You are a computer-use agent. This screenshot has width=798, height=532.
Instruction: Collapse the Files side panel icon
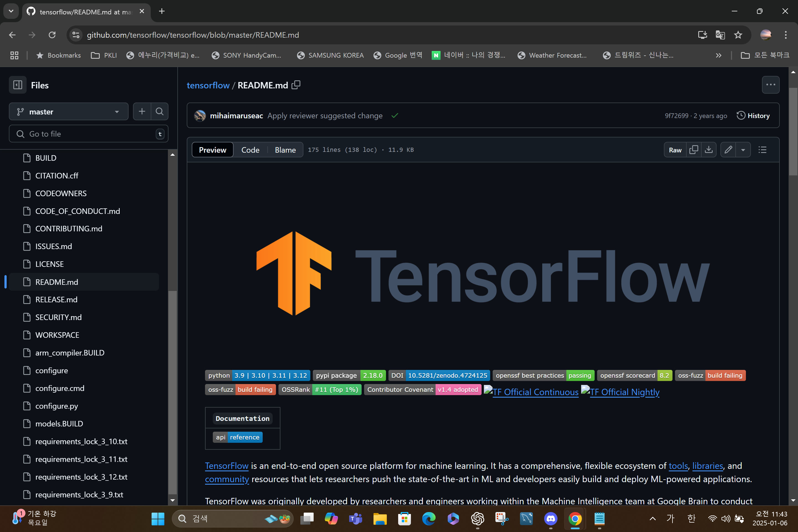click(x=18, y=85)
